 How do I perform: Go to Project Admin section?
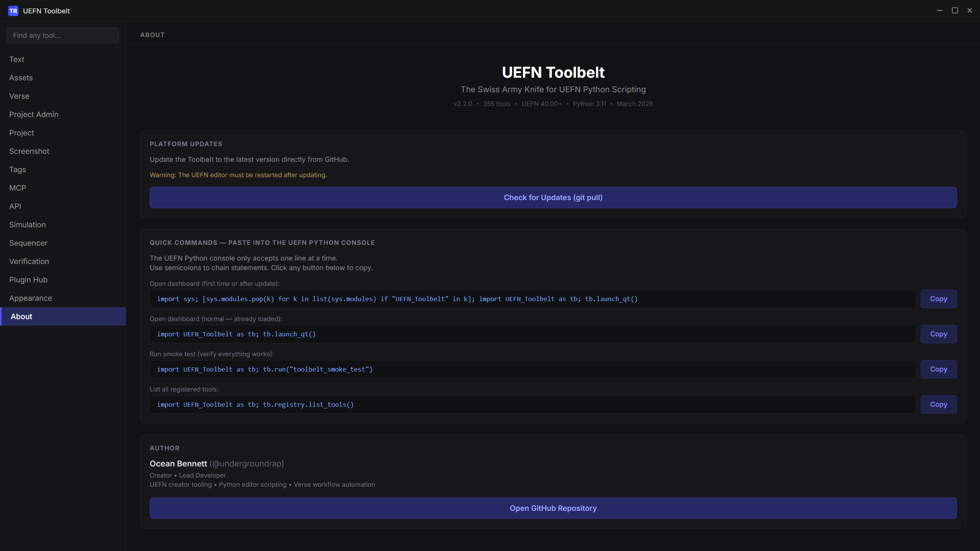[x=63, y=114]
